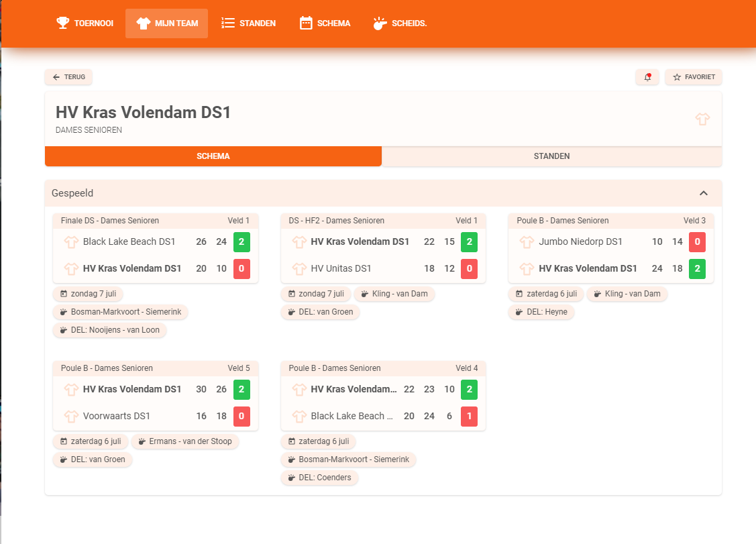The image size is (756, 544).
Task: Click Kling - van Dam chip under HF2 match
Action: pyautogui.click(x=394, y=294)
